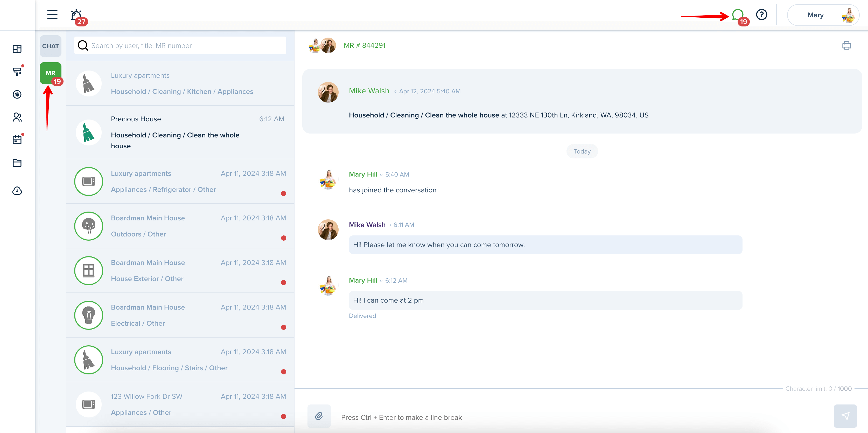Click the light bulb icon for Electrical request
The width and height of the screenshot is (868, 433).
[x=89, y=315]
